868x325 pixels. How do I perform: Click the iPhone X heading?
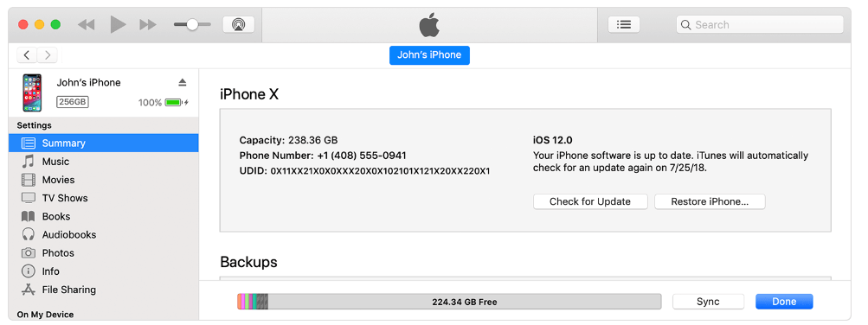coord(249,94)
